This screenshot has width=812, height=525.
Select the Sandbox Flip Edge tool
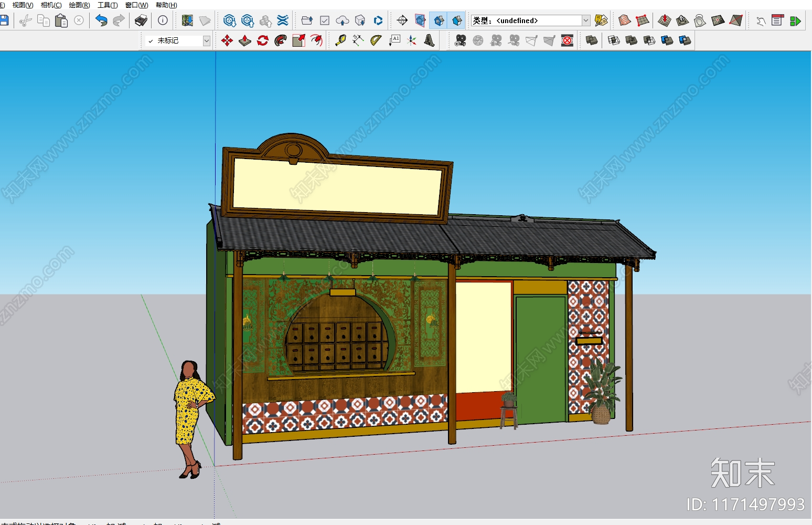pyautogui.click(x=735, y=20)
